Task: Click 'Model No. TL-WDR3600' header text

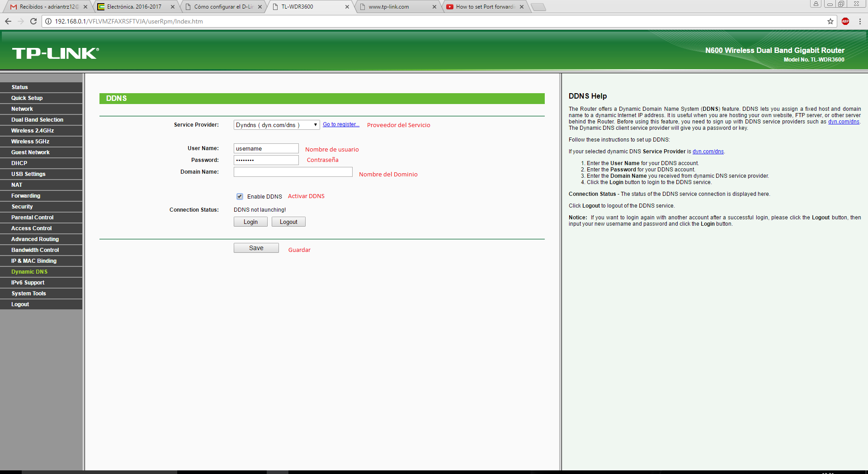Action: [x=814, y=60]
